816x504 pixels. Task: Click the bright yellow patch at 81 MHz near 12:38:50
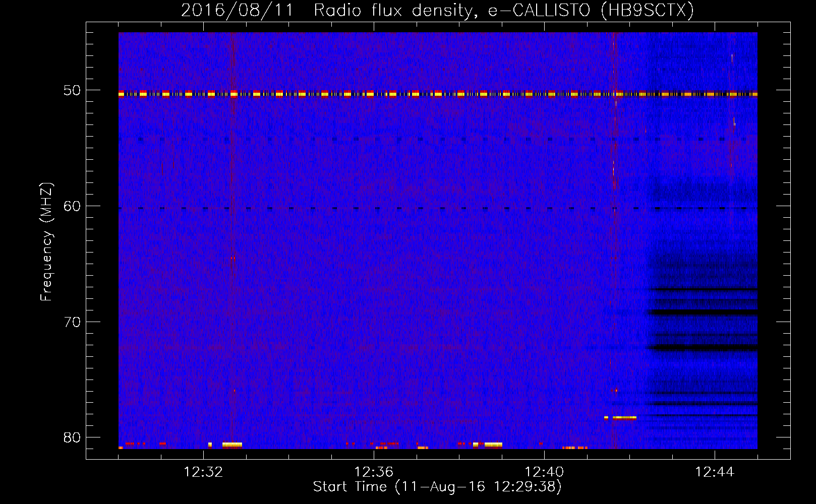(493, 445)
